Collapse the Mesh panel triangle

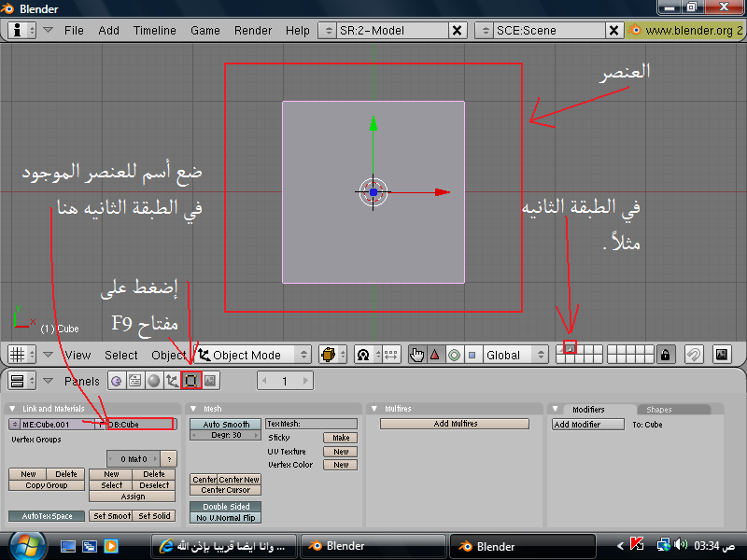193,409
